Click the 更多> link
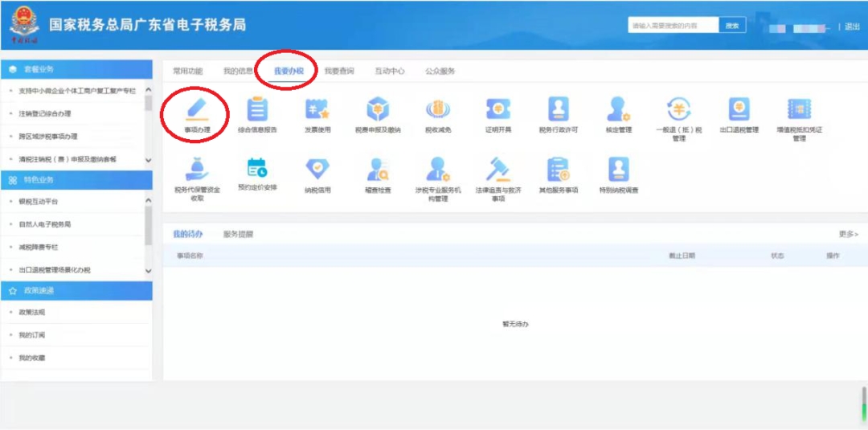 tap(848, 234)
